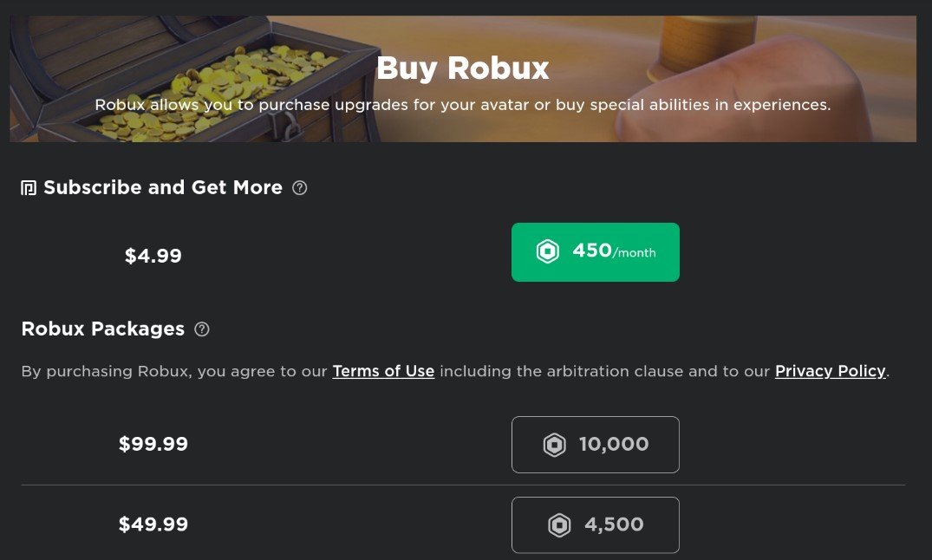
Task: Subscribe to 450 Robux per month
Action: [x=596, y=252]
